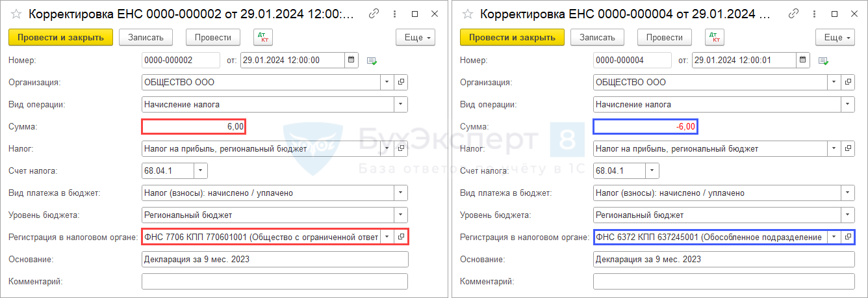The height and width of the screenshot is (298, 868).
Task: Click the Сумма field showing -6,00
Action: tap(645, 127)
